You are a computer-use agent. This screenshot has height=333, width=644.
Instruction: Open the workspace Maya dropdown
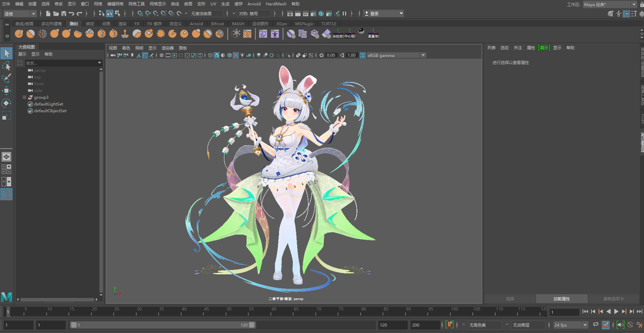click(x=609, y=4)
